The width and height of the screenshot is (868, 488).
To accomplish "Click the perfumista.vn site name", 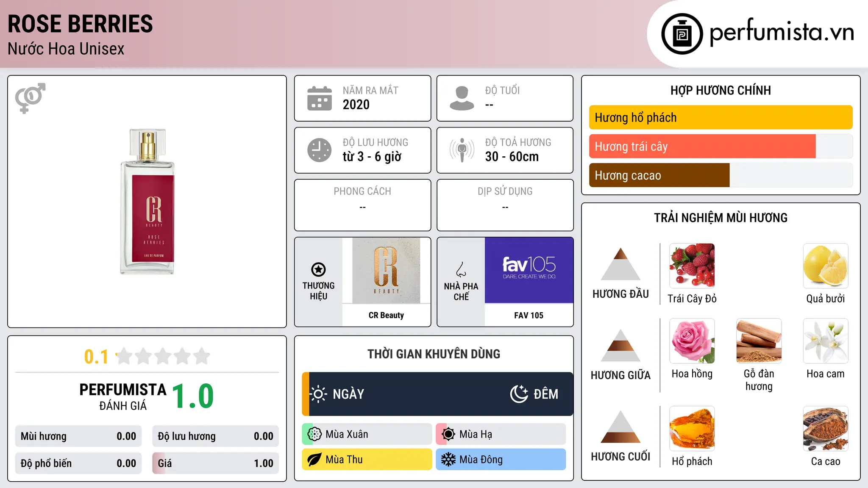I will [x=782, y=32].
